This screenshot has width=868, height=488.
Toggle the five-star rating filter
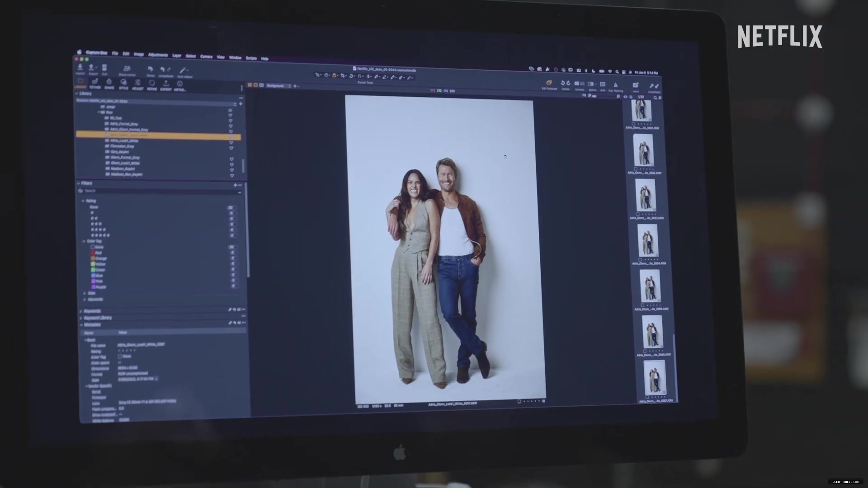pyautogui.click(x=100, y=235)
